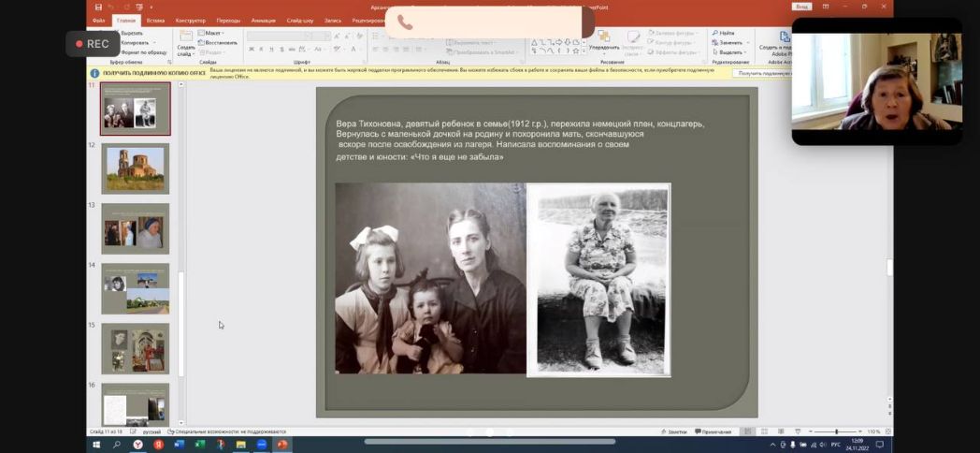
Task: Click the Reset (Восстановить) slide button
Action: click(x=218, y=42)
